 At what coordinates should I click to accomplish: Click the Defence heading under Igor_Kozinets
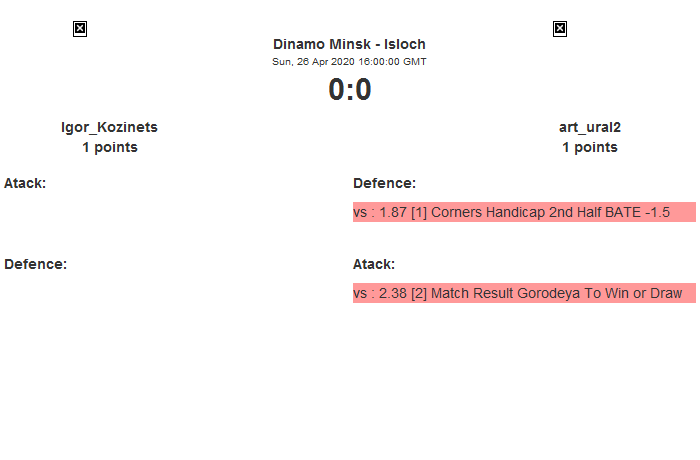click(35, 264)
